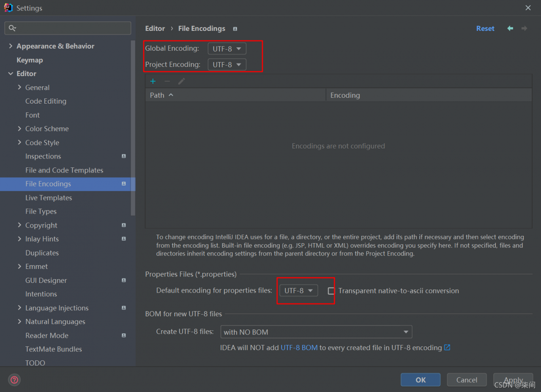The image size is (541, 392).
Task: Expand the Color Scheme node
Action: pyautogui.click(x=19, y=129)
